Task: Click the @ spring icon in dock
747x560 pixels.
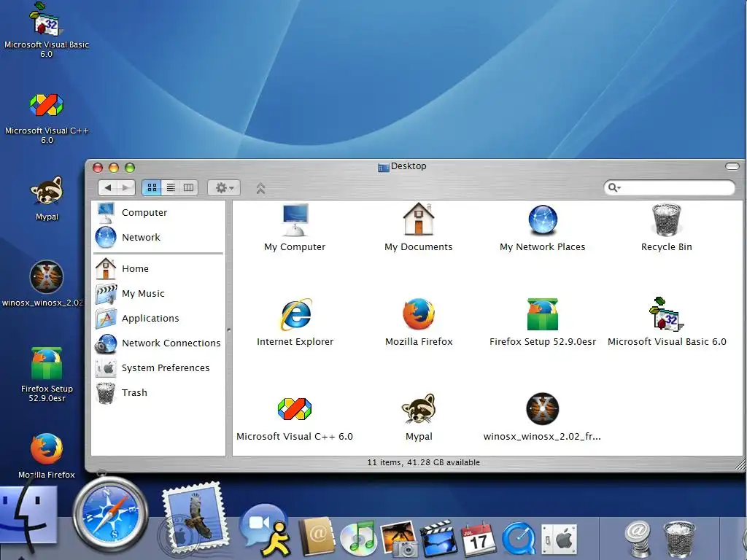Action: [638, 539]
